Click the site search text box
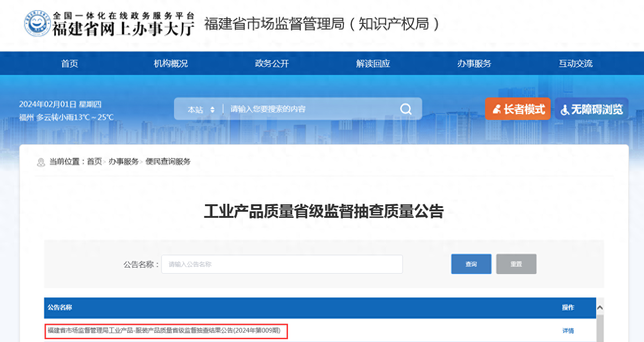The width and height of the screenshot is (644, 342). tap(310, 109)
